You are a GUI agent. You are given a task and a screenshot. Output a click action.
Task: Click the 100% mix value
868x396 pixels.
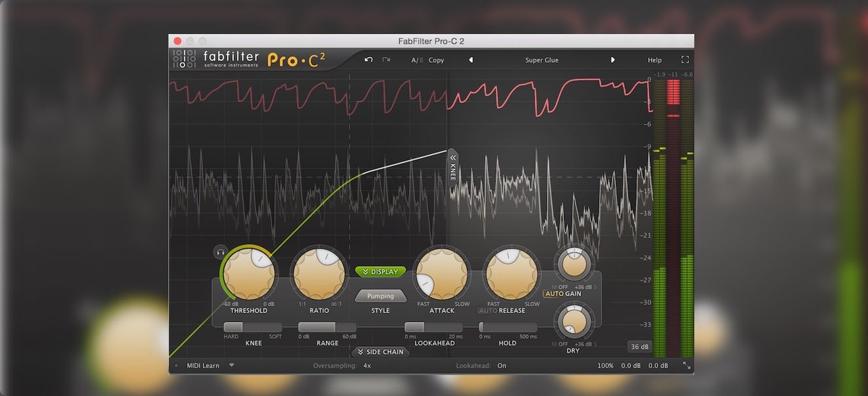[x=606, y=366]
